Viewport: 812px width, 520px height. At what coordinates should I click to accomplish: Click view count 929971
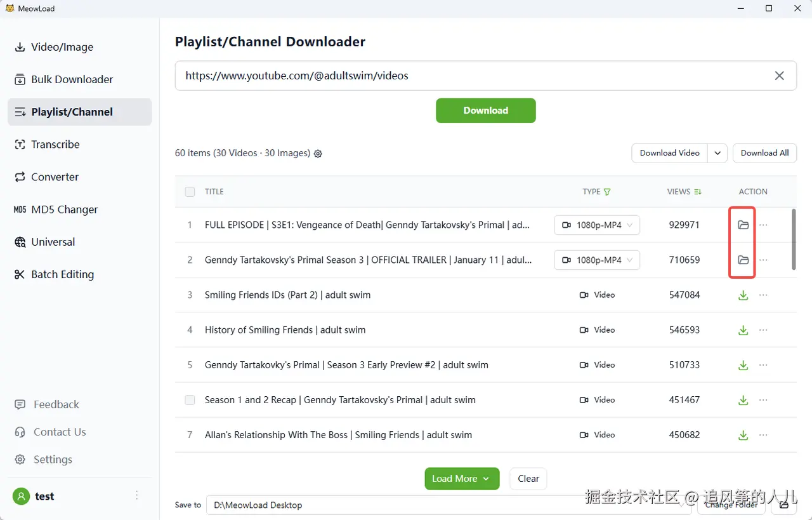[684, 225]
